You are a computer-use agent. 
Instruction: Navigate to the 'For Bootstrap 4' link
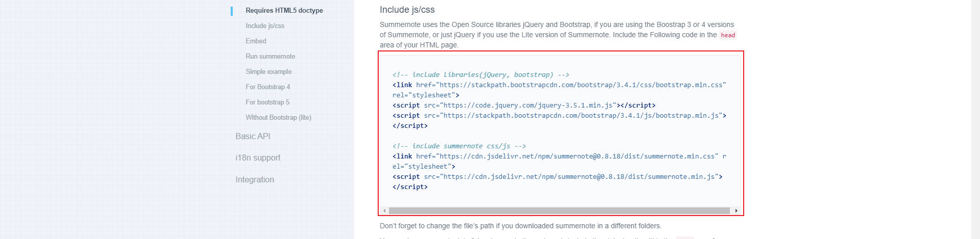click(x=267, y=87)
